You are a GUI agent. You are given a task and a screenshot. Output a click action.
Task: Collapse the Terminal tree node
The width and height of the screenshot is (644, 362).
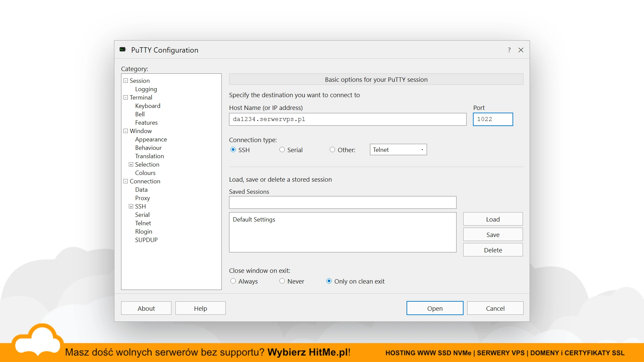pos(126,98)
